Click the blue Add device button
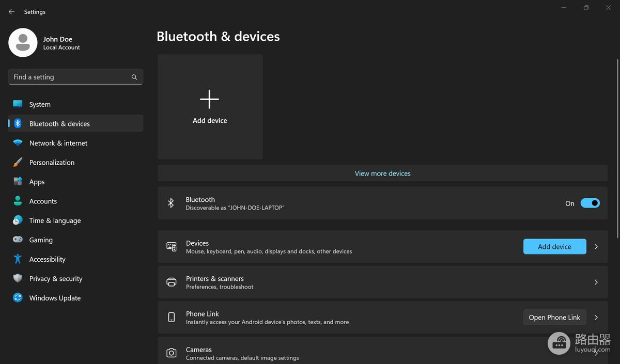 point(554,246)
